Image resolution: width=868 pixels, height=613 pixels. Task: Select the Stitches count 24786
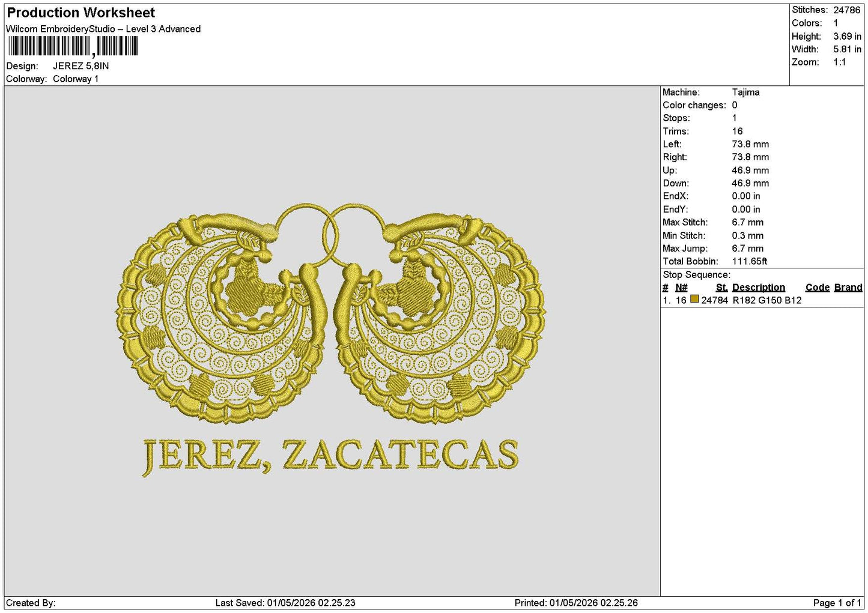pos(847,10)
